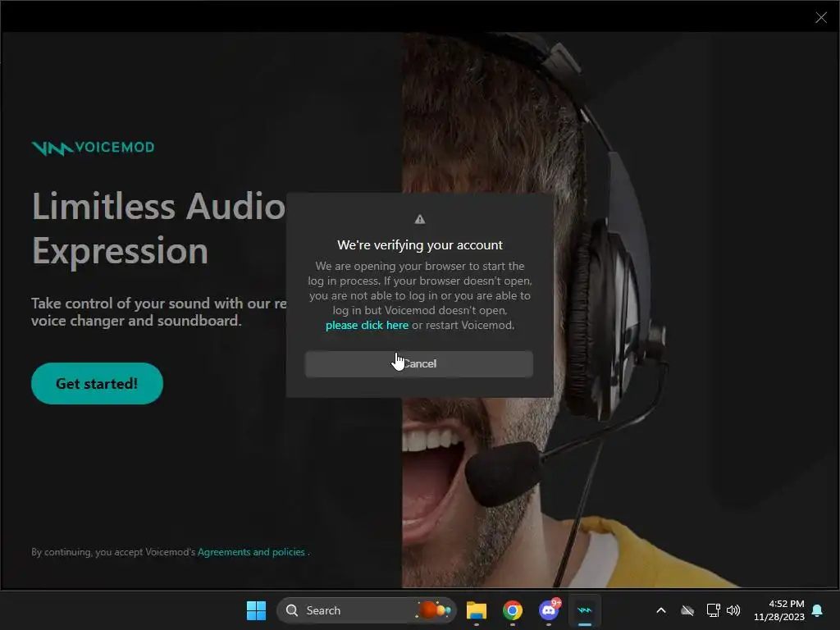This screenshot has height=630, width=840.
Task: Click the volume speaker icon
Action: click(733, 610)
